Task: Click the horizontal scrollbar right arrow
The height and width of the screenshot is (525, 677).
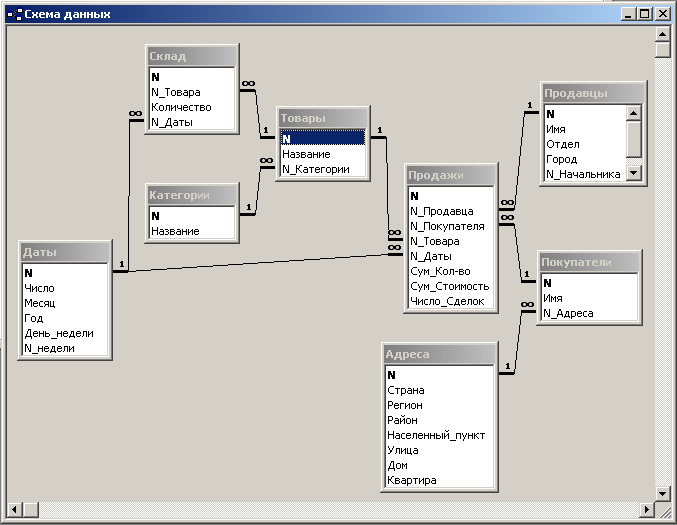Action: point(646,509)
